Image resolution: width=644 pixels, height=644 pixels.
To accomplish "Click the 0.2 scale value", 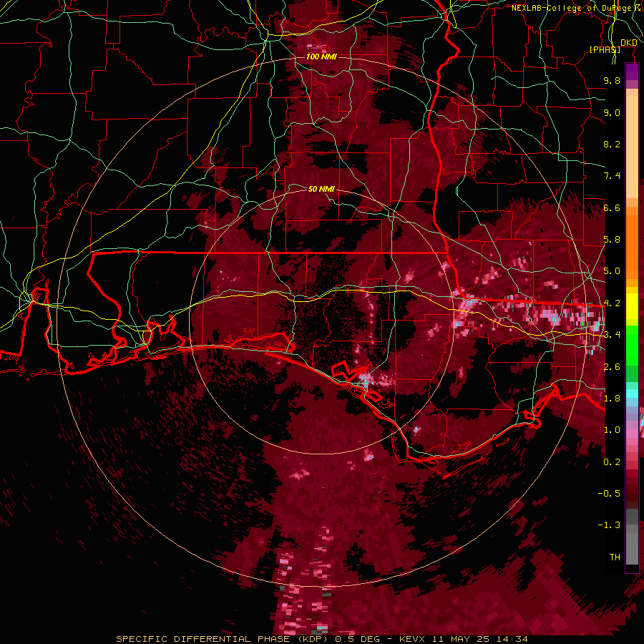I will coord(612,462).
